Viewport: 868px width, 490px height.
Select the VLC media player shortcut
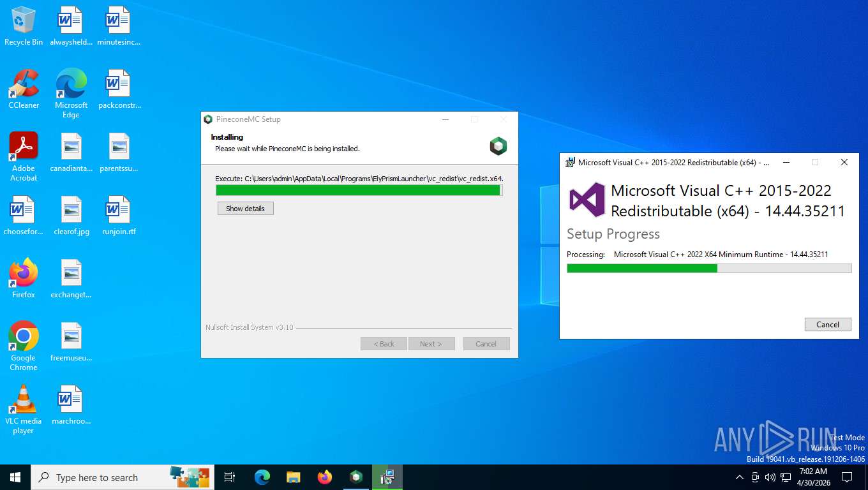coord(24,410)
